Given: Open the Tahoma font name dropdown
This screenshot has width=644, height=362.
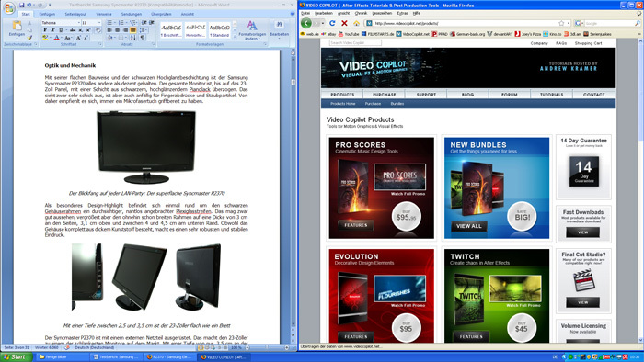Looking at the screenshot, I should pyautogui.click(x=61, y=23).
